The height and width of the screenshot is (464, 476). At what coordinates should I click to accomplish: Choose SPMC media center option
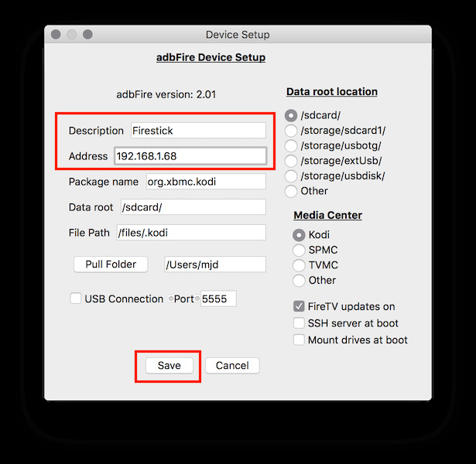[299, 250]
